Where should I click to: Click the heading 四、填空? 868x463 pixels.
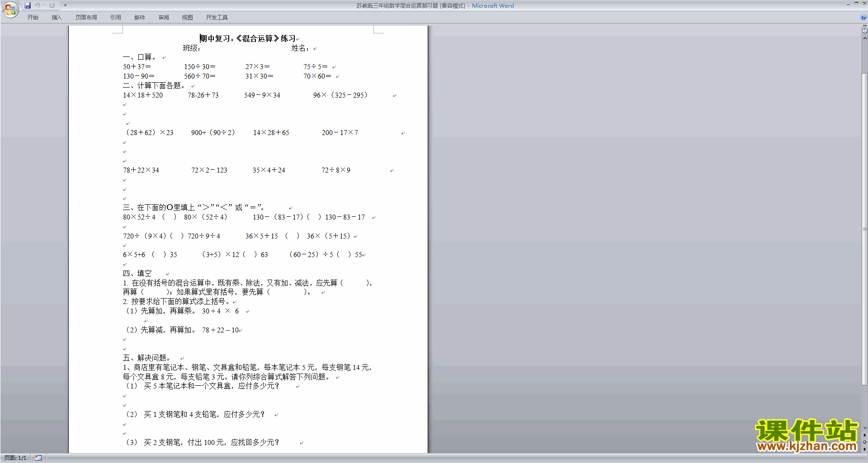click(137, 273)
